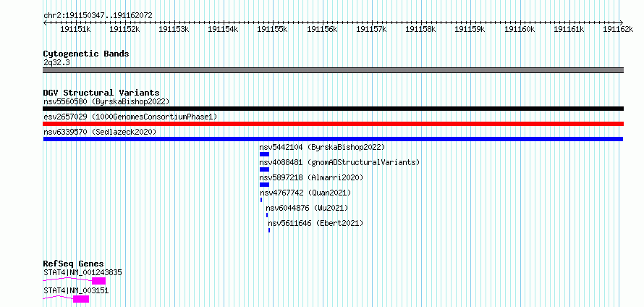The width and height of the screenshot is (644, 307).
Task: Click the long blue nsv6339570 variant bar
Action: point(333,139)
